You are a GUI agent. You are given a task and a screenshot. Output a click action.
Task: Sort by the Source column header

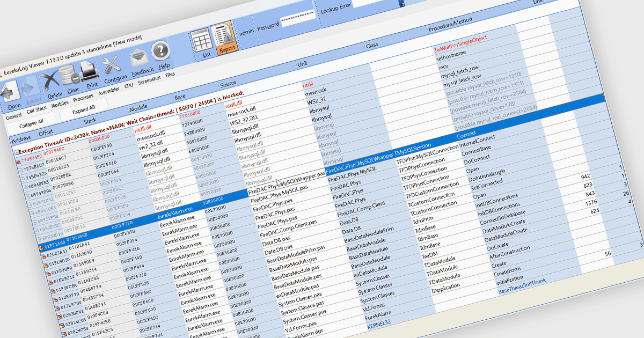(228, 85)
